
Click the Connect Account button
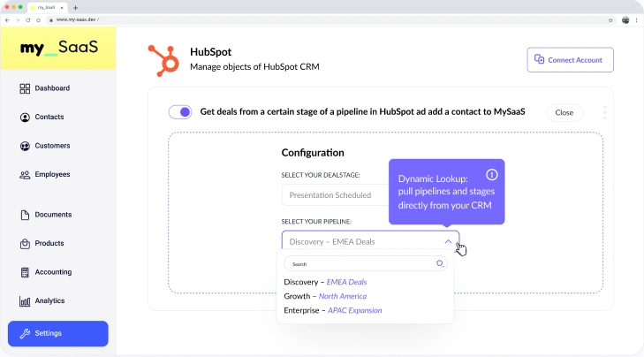[570, 60]
